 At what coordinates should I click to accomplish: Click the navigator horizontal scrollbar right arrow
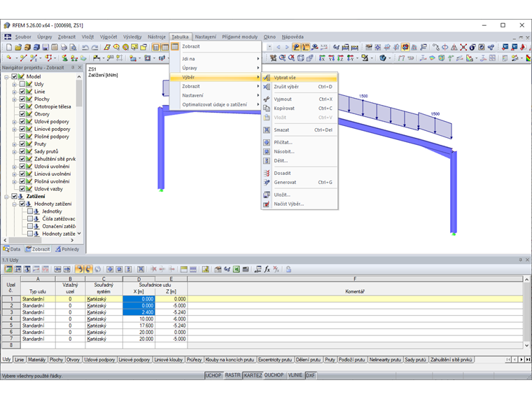[x=72, y=240]
